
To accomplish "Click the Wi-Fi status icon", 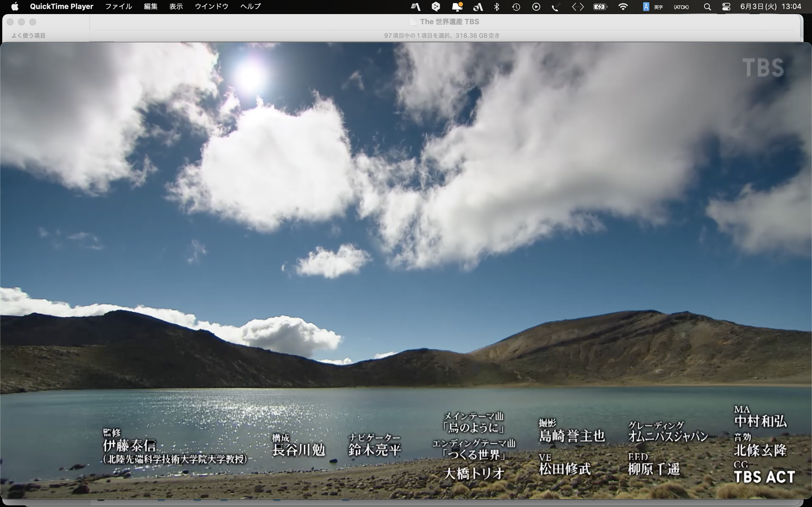I will coord(623,7).
